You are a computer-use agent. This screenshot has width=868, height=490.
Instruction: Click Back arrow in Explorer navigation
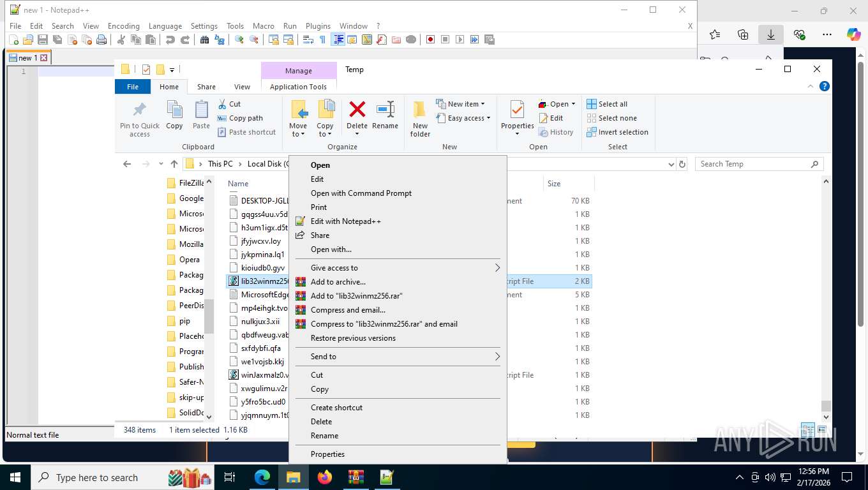(127, 164)
